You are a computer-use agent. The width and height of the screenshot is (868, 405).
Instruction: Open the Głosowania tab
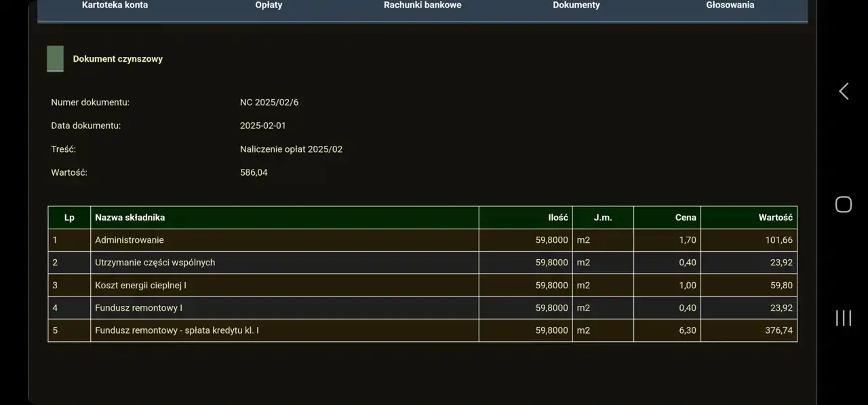tap(730, 5)
